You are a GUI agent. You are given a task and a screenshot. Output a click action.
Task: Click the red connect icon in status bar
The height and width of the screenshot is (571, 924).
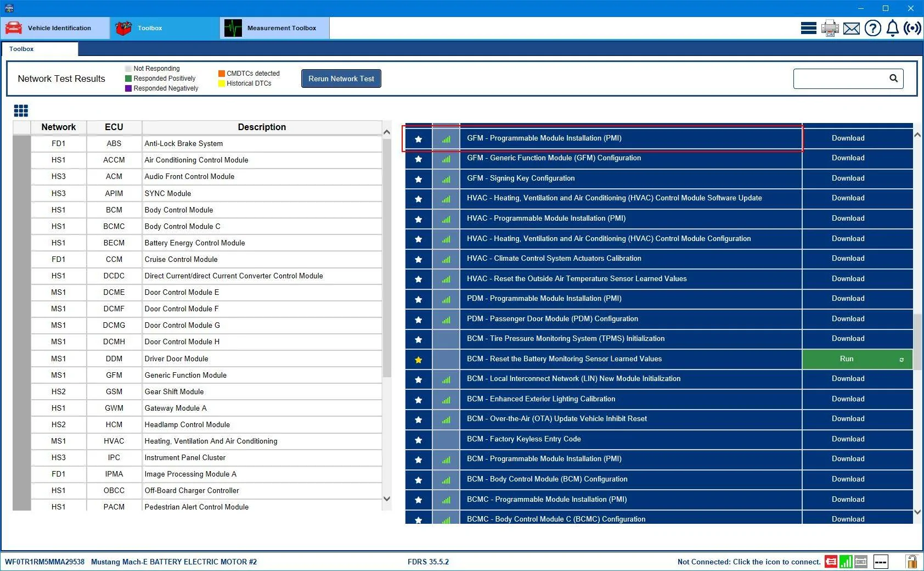(831, 562)
